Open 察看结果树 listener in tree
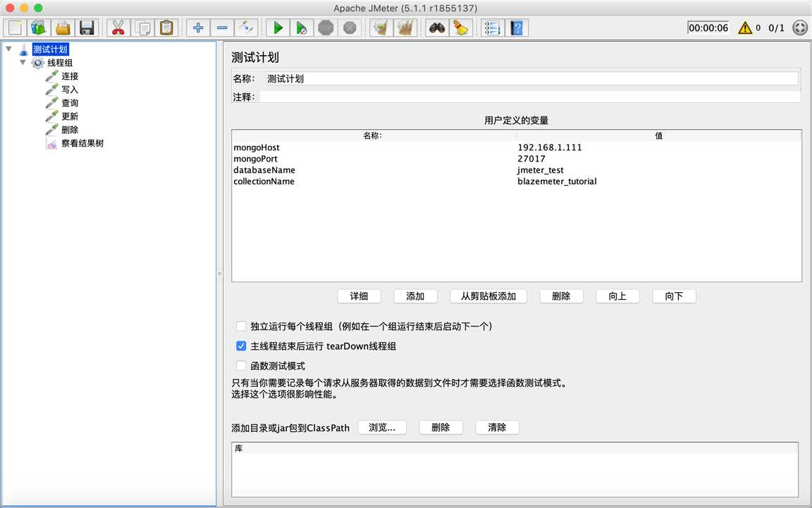This screenshot has width=812, height=508. point(82,144)
